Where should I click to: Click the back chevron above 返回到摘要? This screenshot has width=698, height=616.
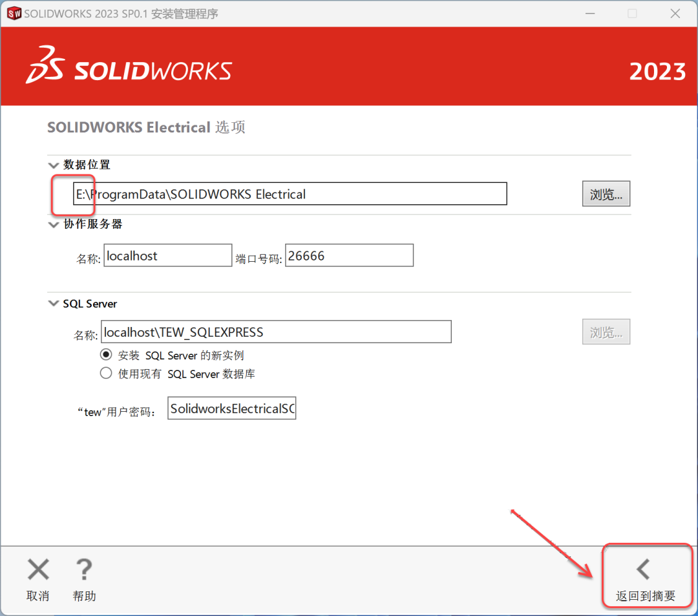tap(642, 568)
